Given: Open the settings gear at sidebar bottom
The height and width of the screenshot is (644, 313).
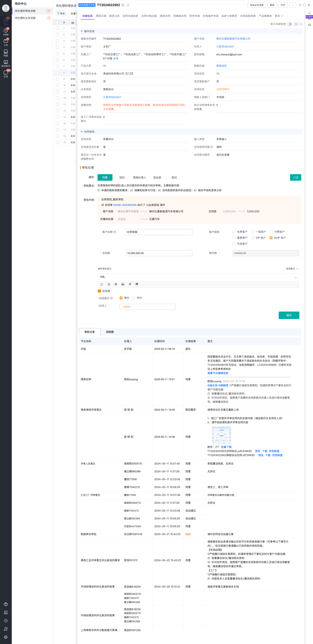Looking at the screenshot, I should coord(6,637).
